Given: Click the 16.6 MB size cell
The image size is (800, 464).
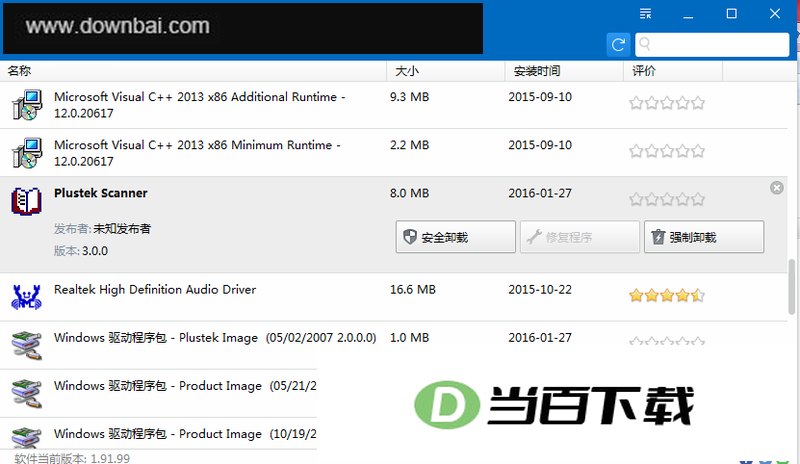Looking at the screenshot, I should [413, 289].
